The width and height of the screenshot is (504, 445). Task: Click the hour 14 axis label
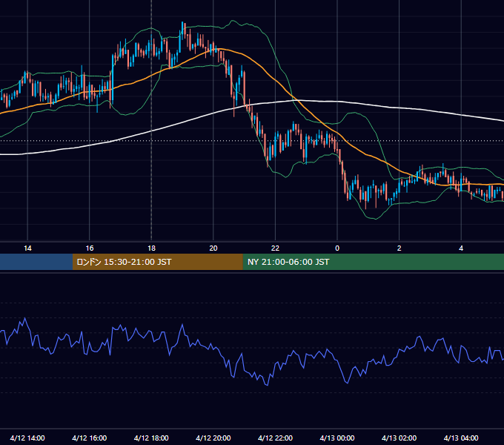[27, 248]
